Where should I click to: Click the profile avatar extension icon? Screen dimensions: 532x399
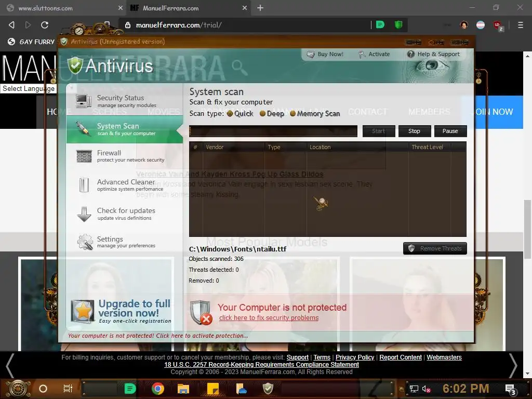pos(464,25)
